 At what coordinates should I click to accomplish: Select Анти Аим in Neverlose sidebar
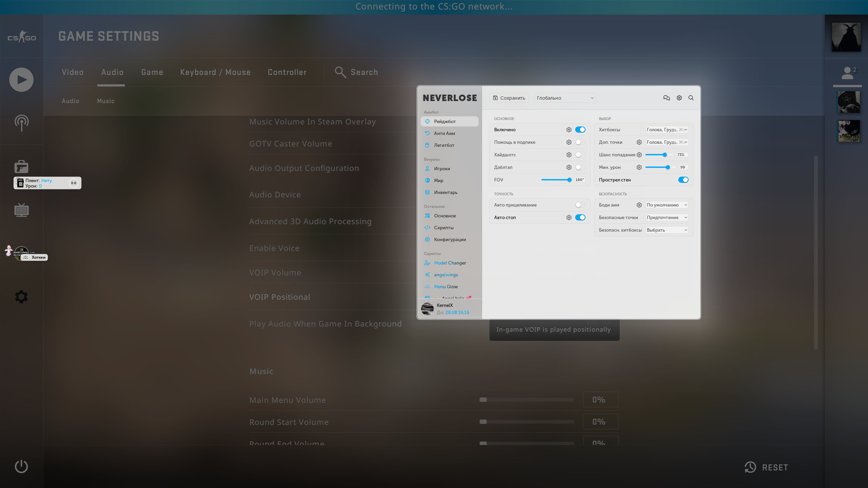click(x=449, y=133)
